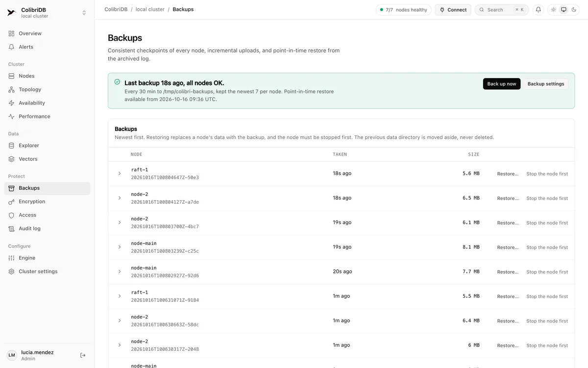Open notifications bell icon

[538, 10]
